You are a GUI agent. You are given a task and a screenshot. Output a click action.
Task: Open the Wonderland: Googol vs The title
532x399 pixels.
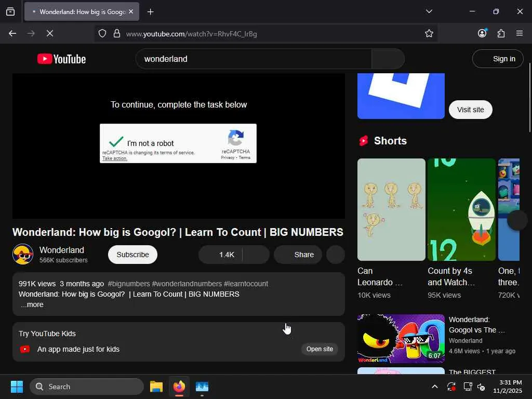pos(477,325)
